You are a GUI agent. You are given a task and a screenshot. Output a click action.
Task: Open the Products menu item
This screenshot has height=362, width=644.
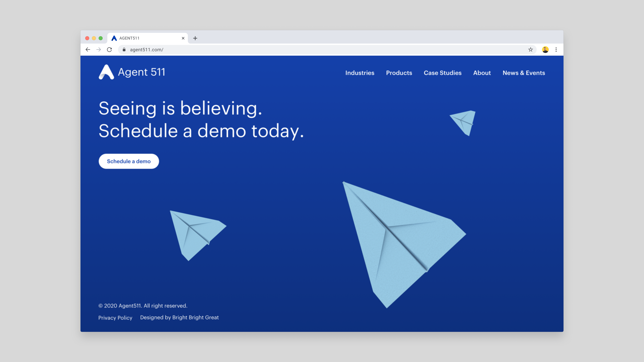pyautogui.click(x=399, y=73)
